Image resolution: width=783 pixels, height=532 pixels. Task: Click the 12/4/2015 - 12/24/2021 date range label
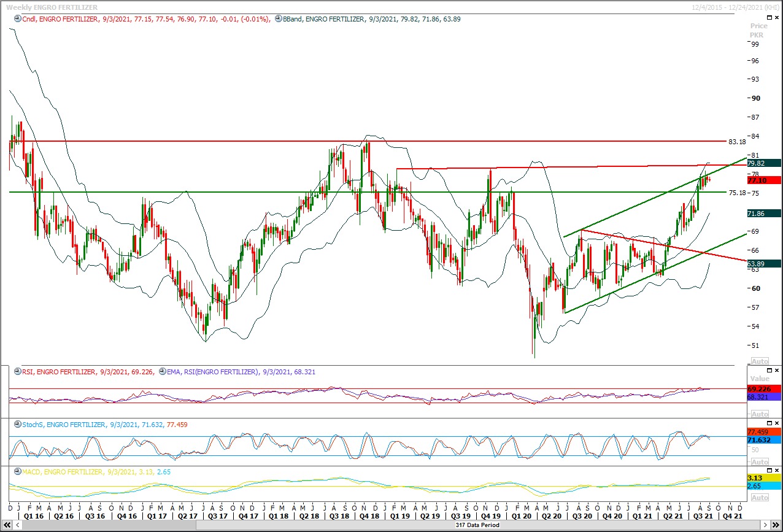735,6
